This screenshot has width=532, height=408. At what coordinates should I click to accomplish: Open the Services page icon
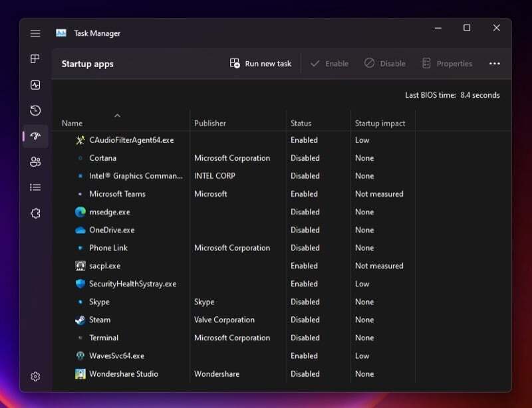pyautogui.click(x=35, y=213)
